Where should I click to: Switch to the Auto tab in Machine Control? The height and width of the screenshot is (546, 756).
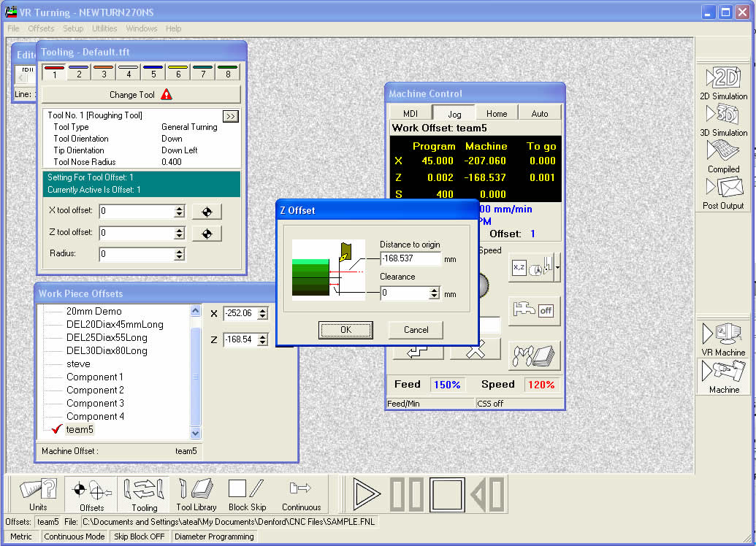(540, 112)
